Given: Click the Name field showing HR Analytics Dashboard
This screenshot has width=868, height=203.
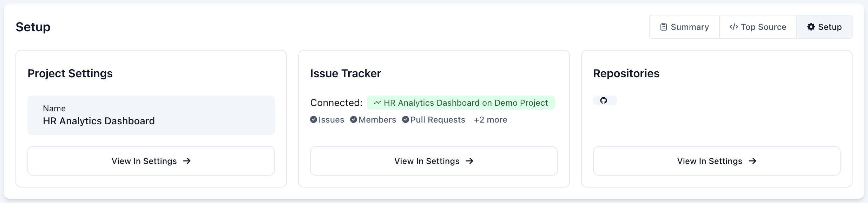Looking at the screenshot, I should click(x=151, y=115).
